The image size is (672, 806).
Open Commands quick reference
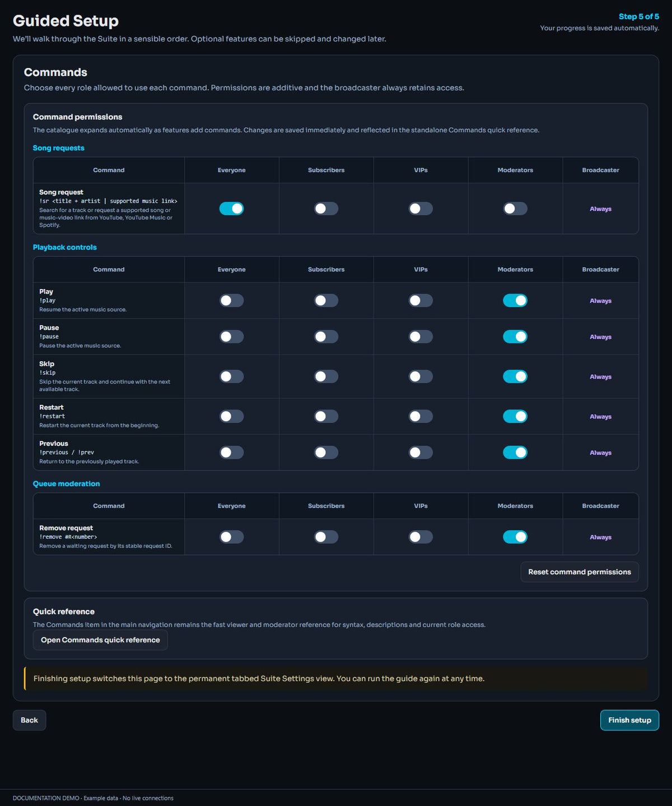click(100, 640)
